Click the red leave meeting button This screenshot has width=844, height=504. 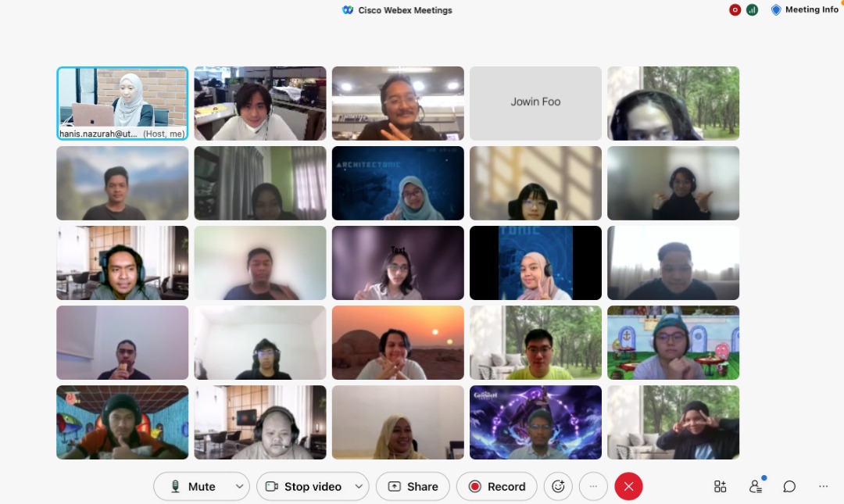point(628,486)
